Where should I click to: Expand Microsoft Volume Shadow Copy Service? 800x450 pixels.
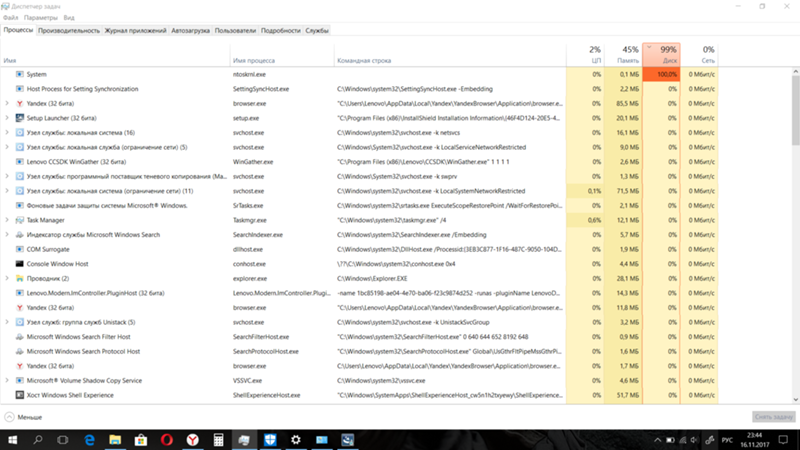[x=7, y=381]
